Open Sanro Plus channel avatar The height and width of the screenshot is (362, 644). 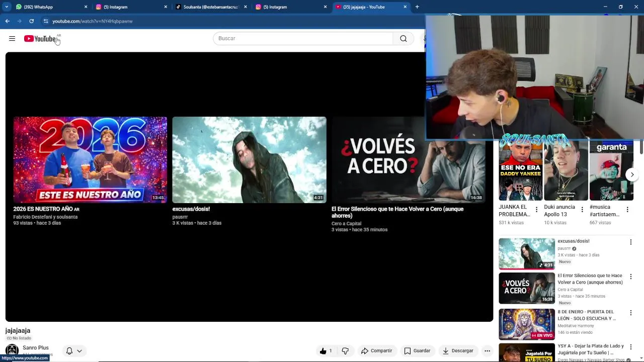tap(12, 351)
